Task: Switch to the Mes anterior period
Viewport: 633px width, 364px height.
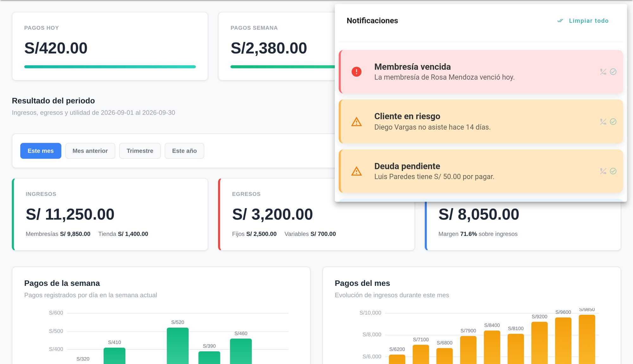Action: click(90, 151)
